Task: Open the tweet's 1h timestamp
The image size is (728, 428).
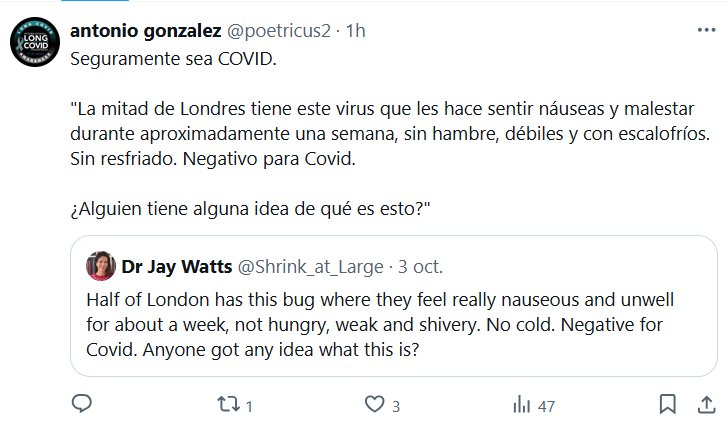Action: coord(355,31)
